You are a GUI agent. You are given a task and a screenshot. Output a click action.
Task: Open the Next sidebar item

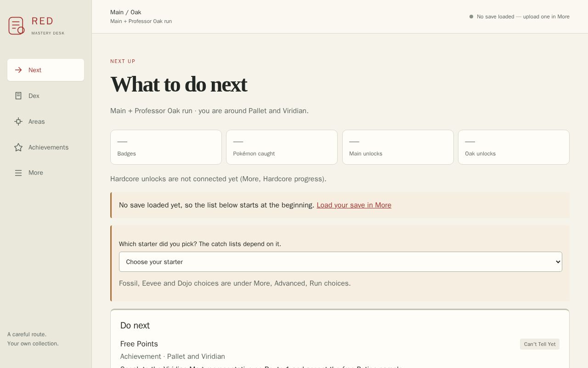pyautogui.click(x=45, y=70)
